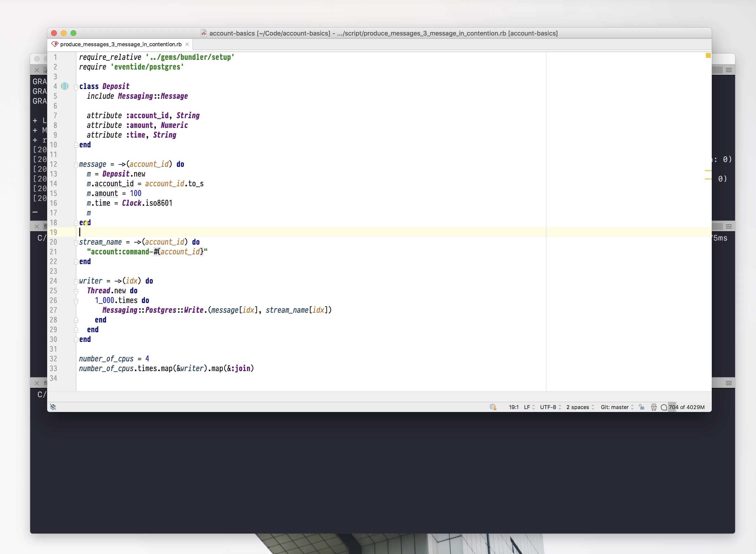Click 'Messaging::Postgres::Write' on line 27
Viewport: 756px width, 554px height.
coord(153,310)
